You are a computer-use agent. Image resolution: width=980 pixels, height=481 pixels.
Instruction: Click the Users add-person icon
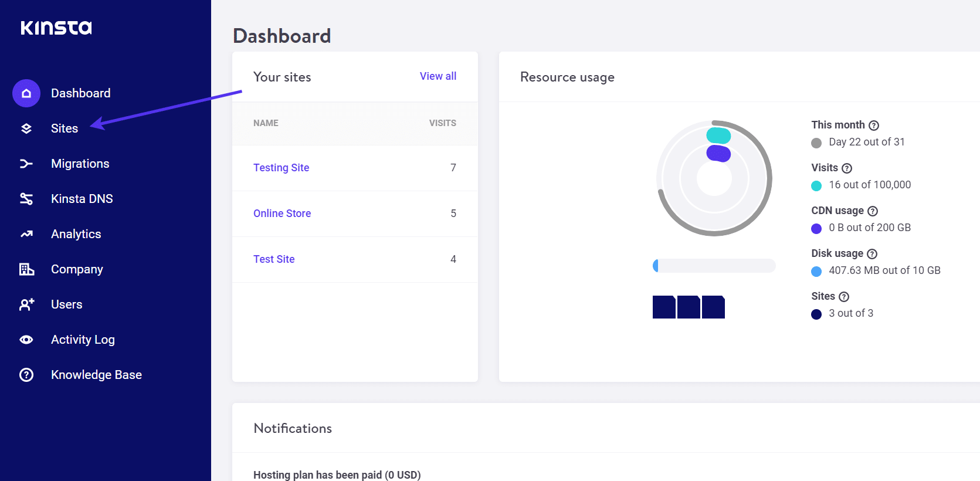tap(26, 304)
